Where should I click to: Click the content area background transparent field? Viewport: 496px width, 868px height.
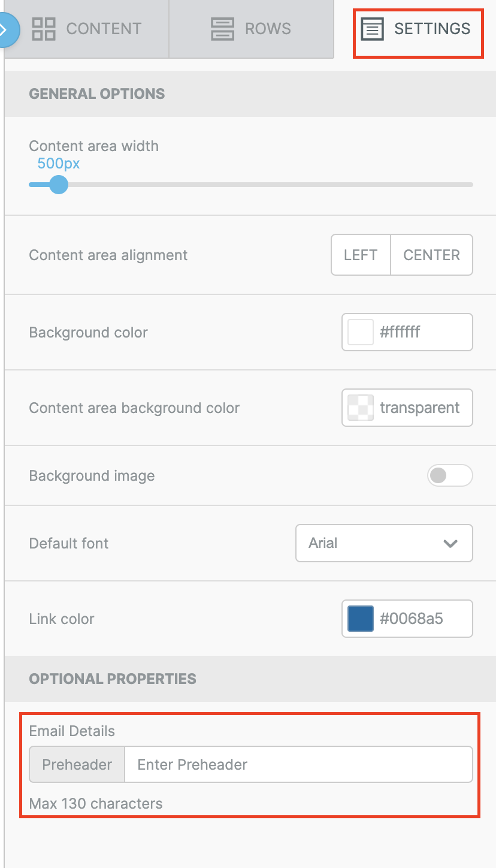click(407, 408)
